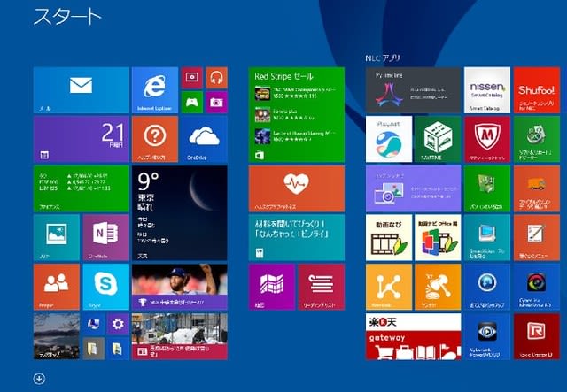Open CyberLink MediaShow tile
567x392 pixels.
pyautogui.click(x=537, y=287)
